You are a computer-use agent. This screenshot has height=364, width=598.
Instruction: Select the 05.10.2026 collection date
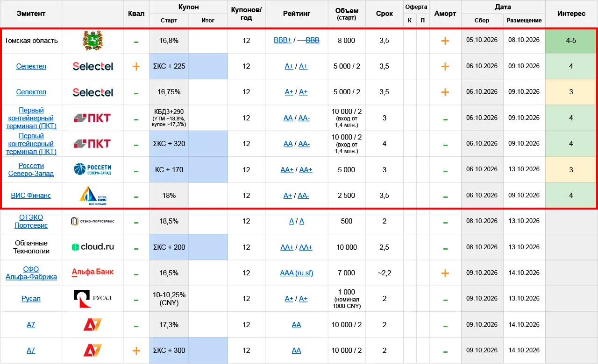coord(481,41)
